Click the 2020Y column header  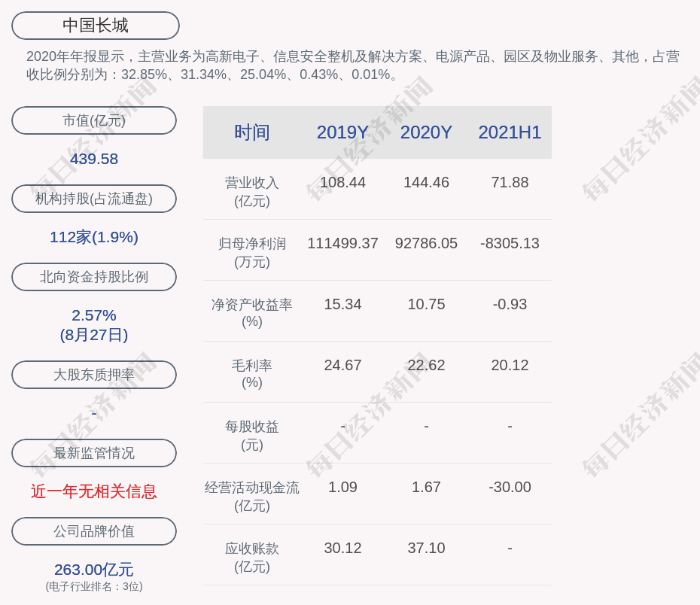[x=426, y=132]
